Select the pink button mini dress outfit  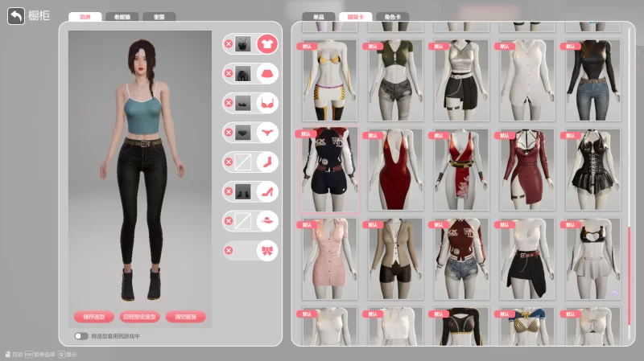330,259
